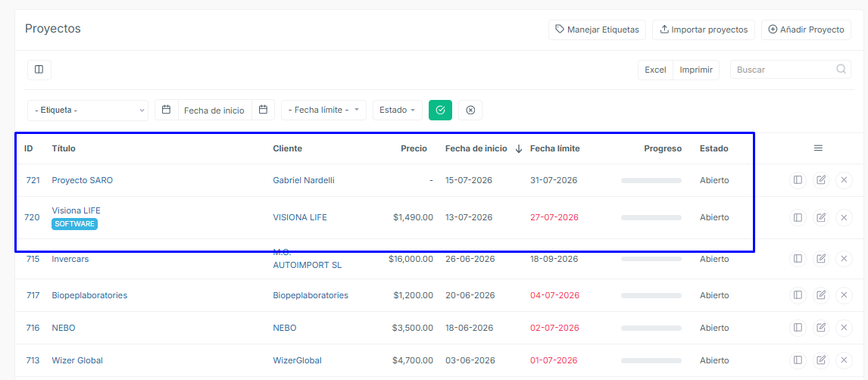Edit NEBO project
This screenshot has width=868, height=380.
(x=821, y=328)
